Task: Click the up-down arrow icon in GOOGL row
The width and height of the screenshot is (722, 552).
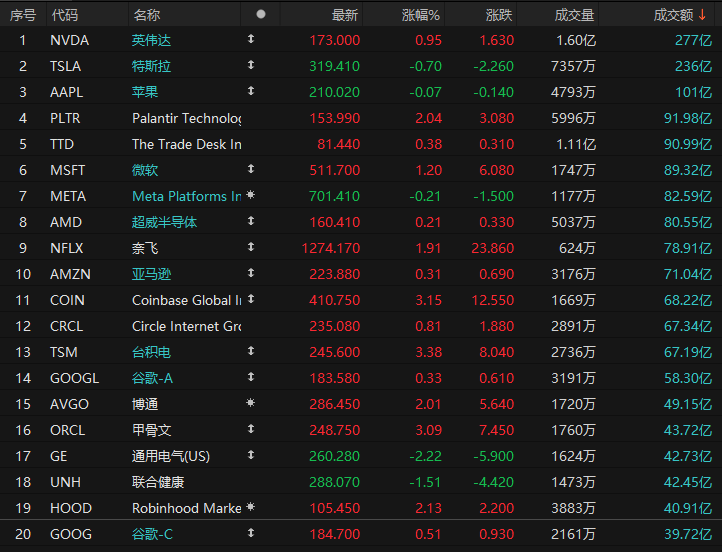Action: 251,377
